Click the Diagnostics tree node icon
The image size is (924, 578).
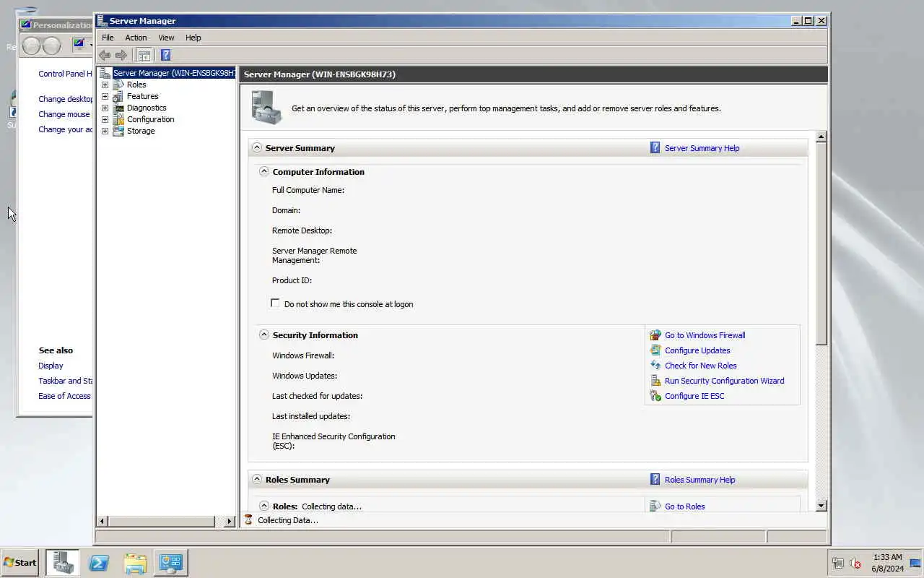tap(118, 108)
